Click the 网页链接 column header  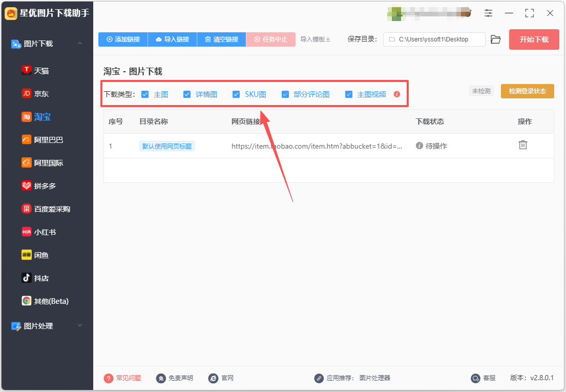pyautogui.click(x=246, y=121)
